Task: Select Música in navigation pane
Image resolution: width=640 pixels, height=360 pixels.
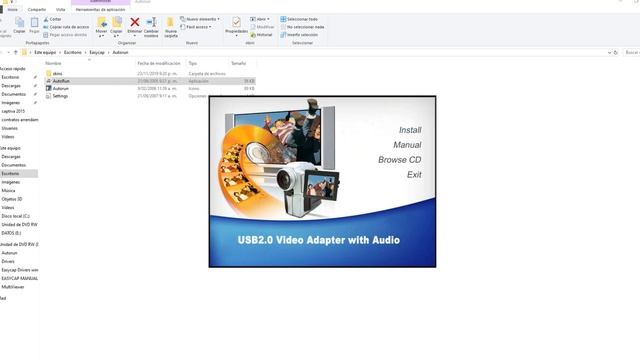Action: tap(8, 191)
